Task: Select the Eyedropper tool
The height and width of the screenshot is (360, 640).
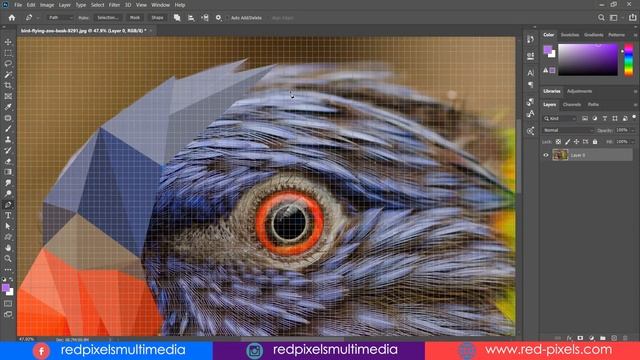Action: click(x=8, y=107)
